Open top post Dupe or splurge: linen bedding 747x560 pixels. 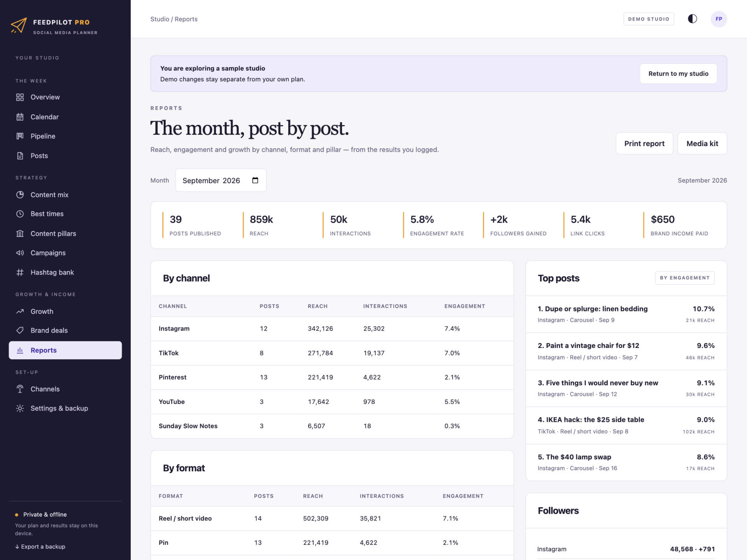pos(626,314)
